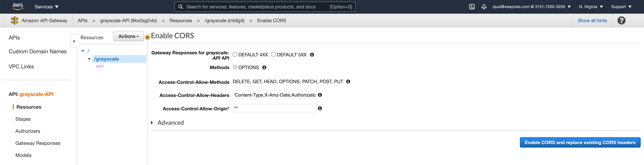Image resolution: width=644 pixels, height=165 pixels.
Task: Open the CloudShell terminal icon
Action: tap(472, 7)
